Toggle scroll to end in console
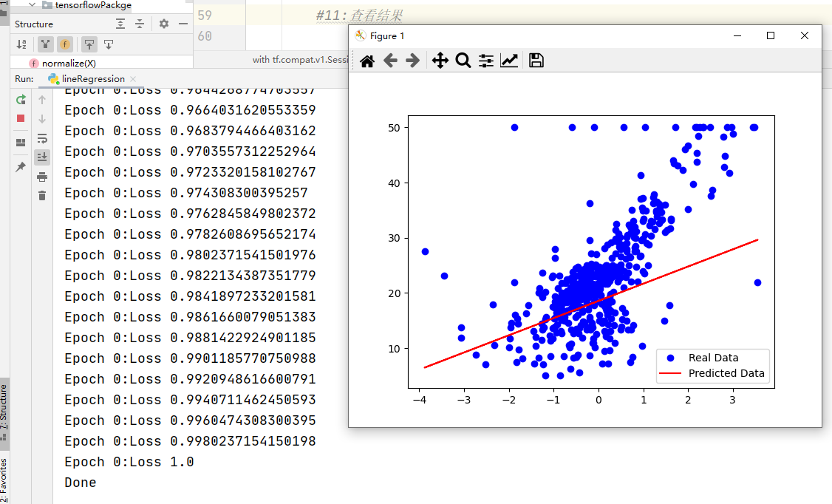 click(42, 157)
